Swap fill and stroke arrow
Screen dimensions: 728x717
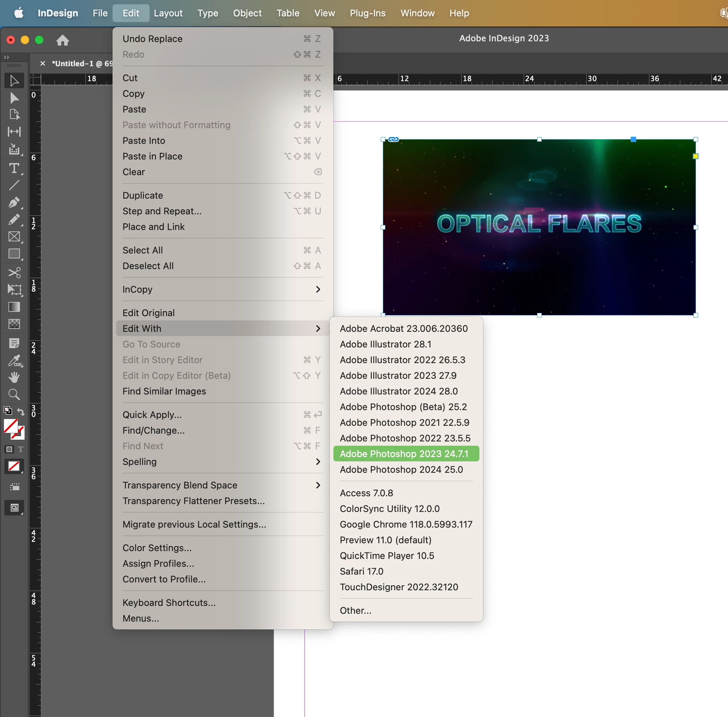coord(21,412)
